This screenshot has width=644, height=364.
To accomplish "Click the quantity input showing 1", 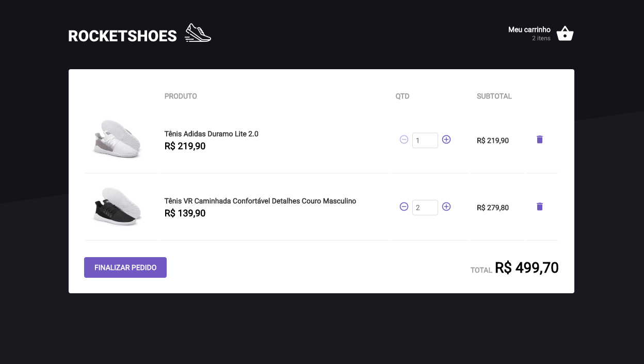I will (425, 140).
